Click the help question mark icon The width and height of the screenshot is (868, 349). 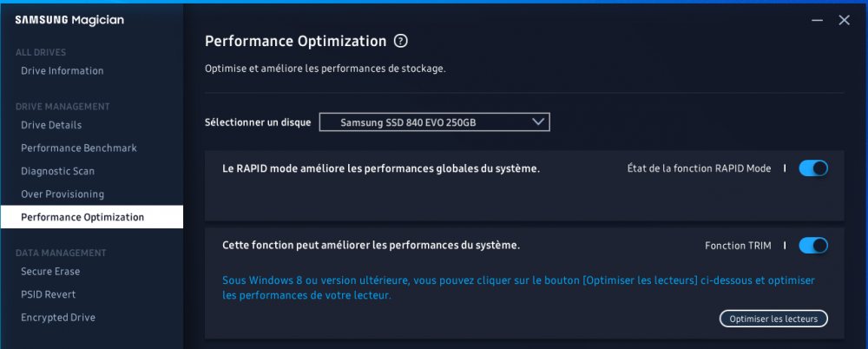pyautogui.click(x=400, y=41)
